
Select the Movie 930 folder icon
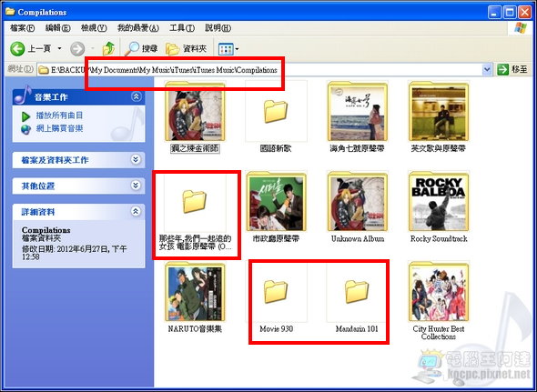coord(276,291)
